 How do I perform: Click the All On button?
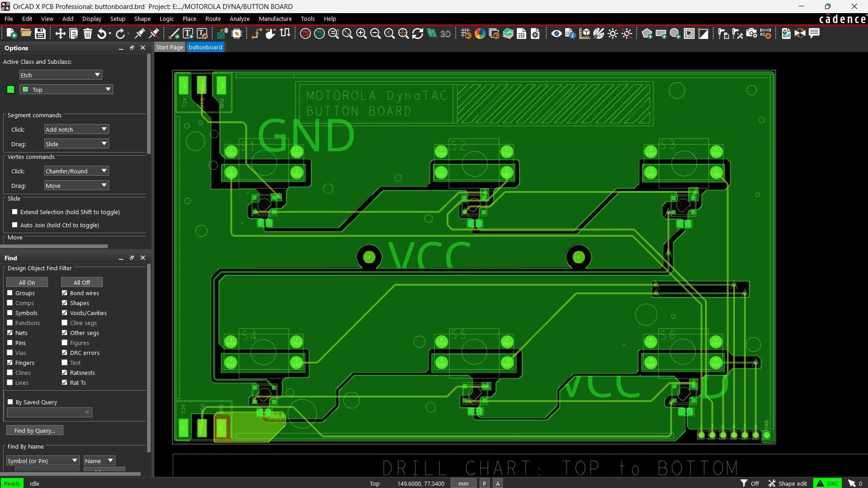click(x=27, y=282)
